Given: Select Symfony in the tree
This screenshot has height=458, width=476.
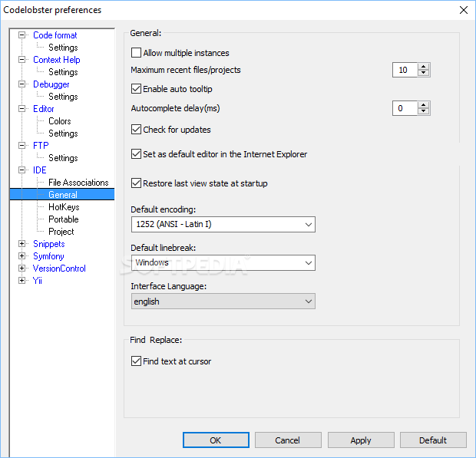Looking at the screenshot, I should [x=48, y=256].
